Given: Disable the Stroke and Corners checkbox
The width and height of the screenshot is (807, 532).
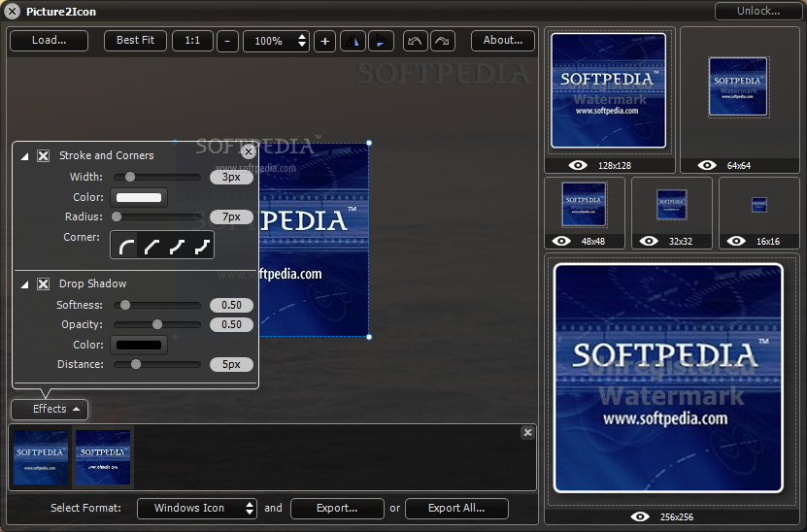Looking at the screenshot, I should (44, 156).
